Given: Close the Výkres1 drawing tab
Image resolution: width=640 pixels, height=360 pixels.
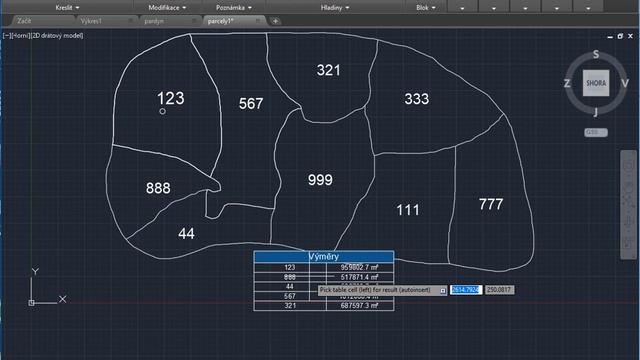Looking at the screenshot, I should click(x=131, y=21).
